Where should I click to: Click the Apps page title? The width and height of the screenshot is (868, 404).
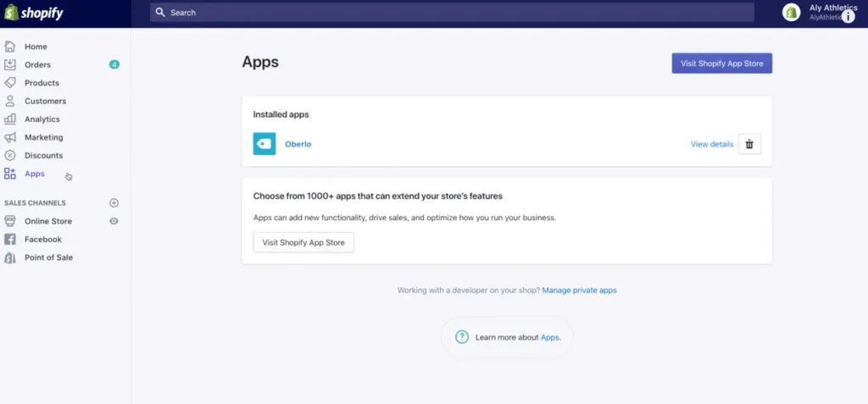pos(260,62)
